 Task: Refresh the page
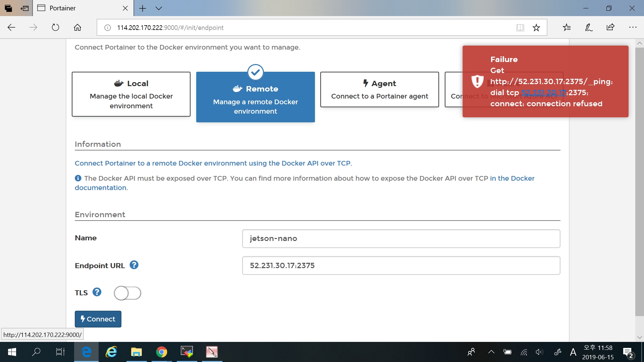pos(55,27)
